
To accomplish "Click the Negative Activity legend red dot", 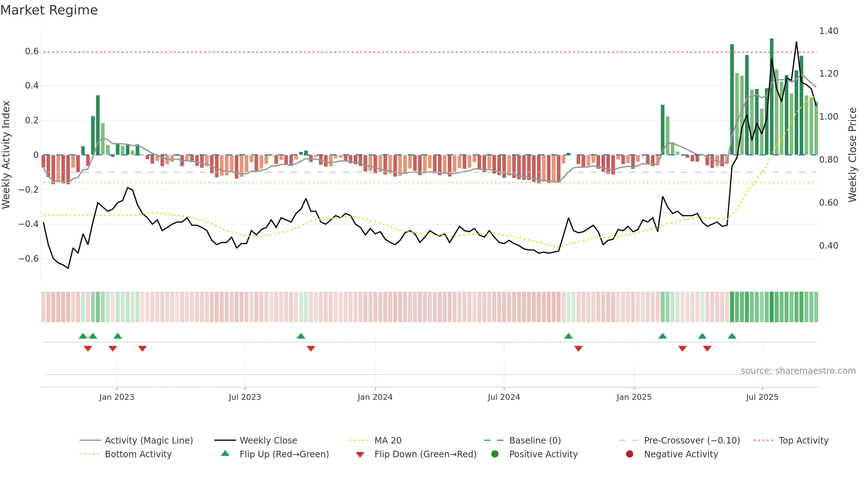I will 630,454.
